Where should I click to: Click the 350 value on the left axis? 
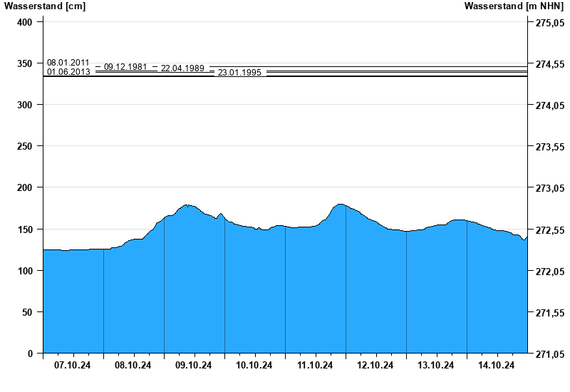[x=25, y=63]
